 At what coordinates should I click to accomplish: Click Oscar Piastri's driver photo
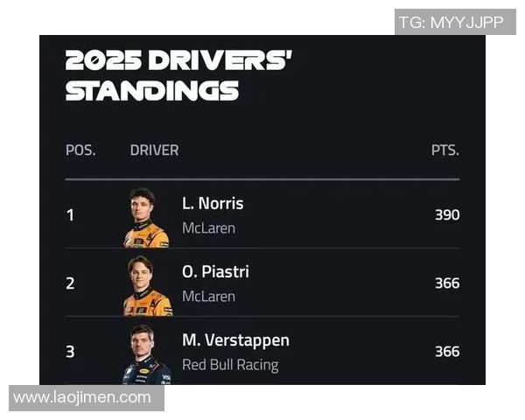tap(146, 285)
